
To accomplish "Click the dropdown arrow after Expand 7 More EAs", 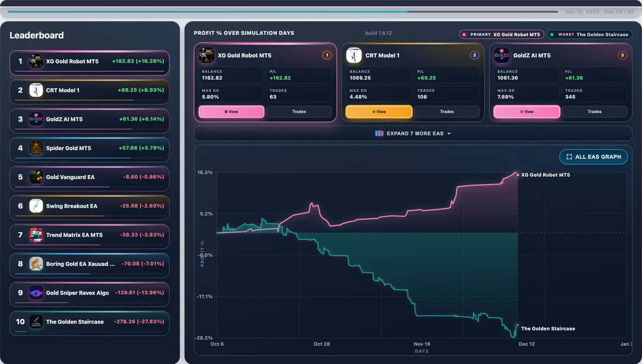I will 449,134.
